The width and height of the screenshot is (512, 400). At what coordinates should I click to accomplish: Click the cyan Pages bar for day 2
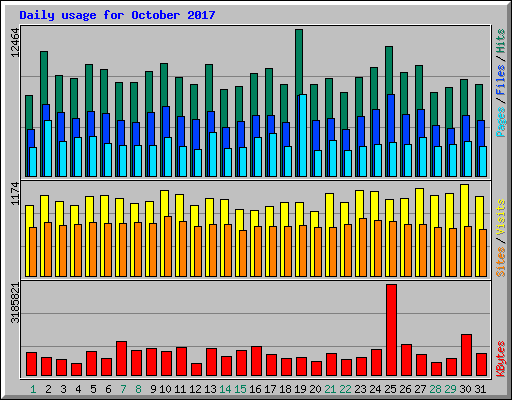pos(48,148)
